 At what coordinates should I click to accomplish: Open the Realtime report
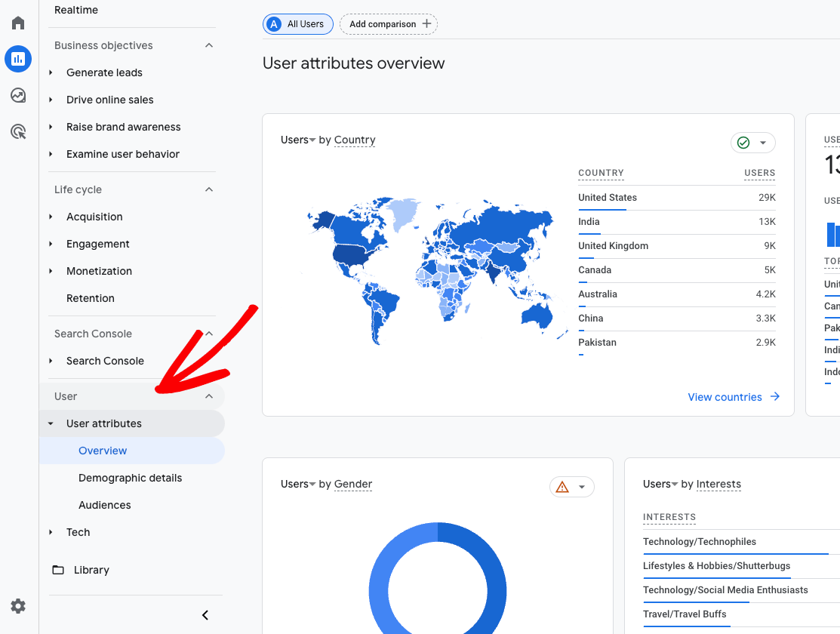click(75, 10)
